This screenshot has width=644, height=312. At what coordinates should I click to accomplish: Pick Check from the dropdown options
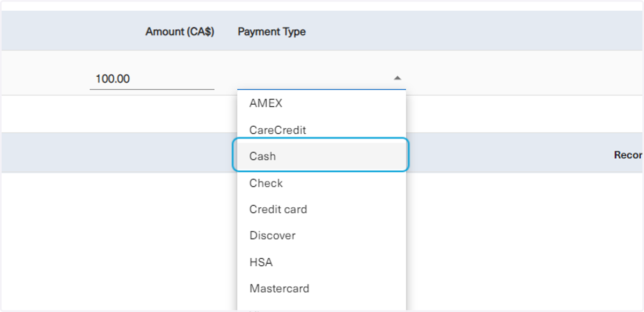click(321, 183)
